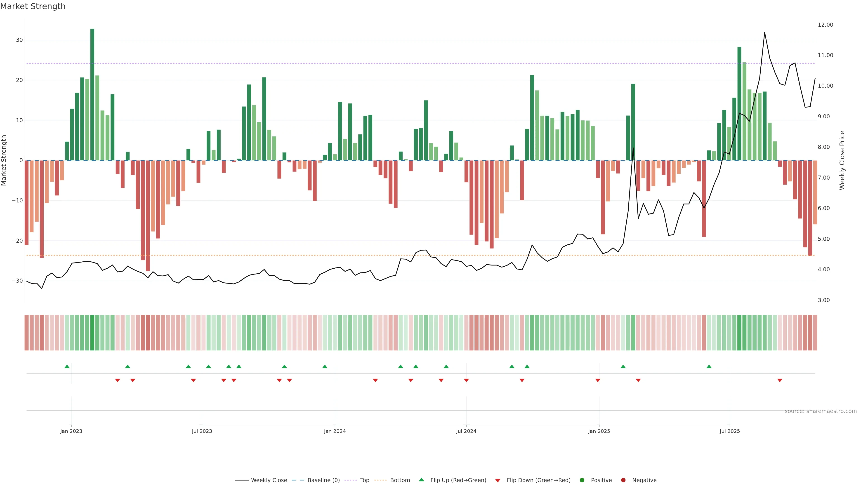Click the green Positive circle legend icon

tap(582, 480)
